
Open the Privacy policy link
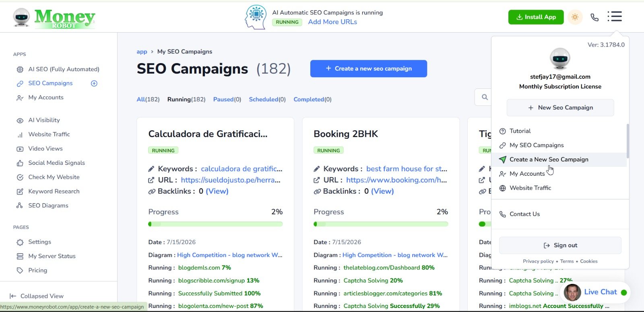(x=538, y=261)
